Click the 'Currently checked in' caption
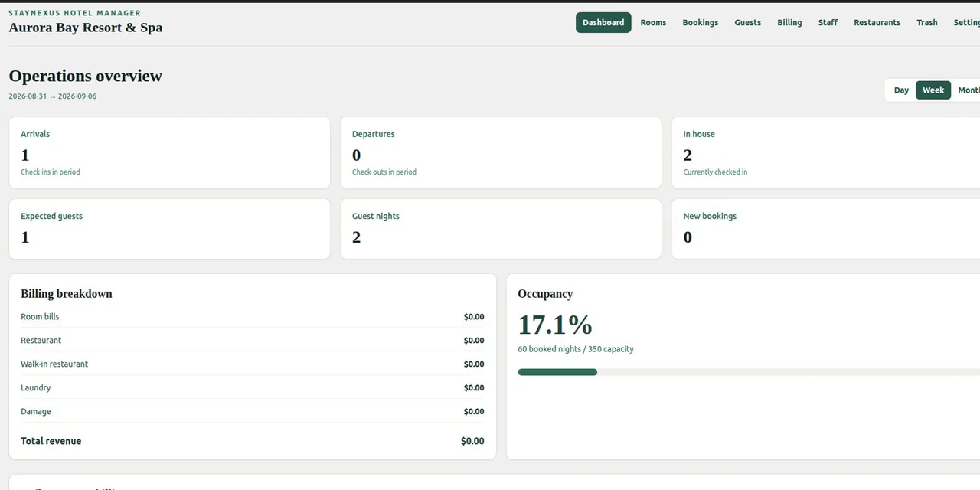This screenshot has height=490, width=980. (x=715, y=172)
